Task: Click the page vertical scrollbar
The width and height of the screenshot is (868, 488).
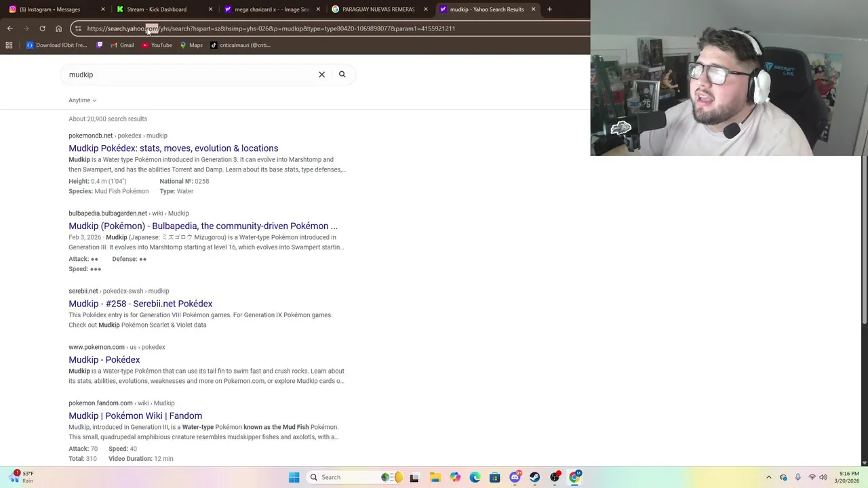Action: [x=864, y=241]
